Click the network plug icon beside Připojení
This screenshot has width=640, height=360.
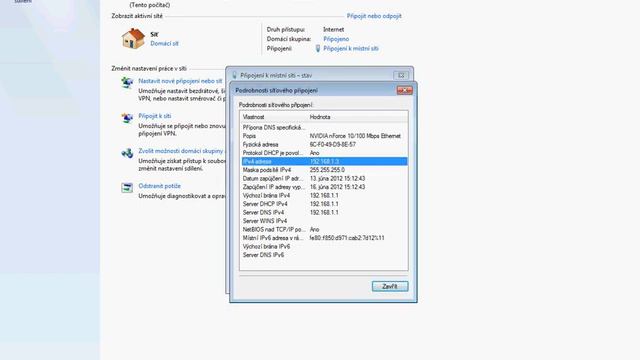(318, 49)
